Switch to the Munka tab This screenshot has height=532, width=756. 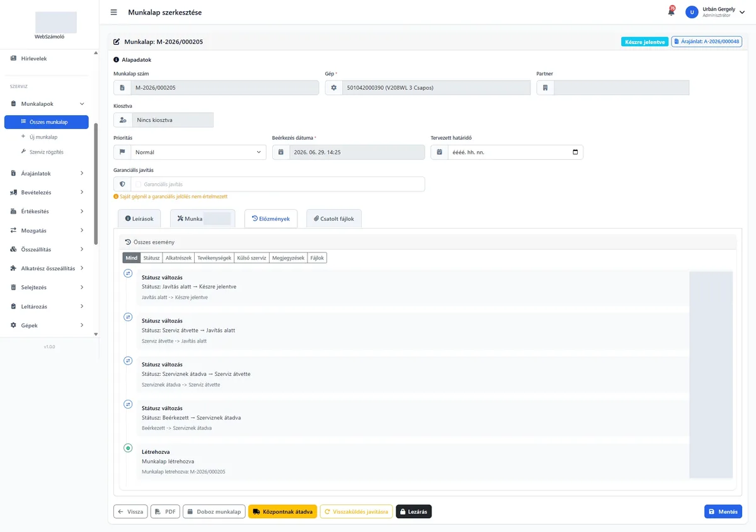click(202, 218)
